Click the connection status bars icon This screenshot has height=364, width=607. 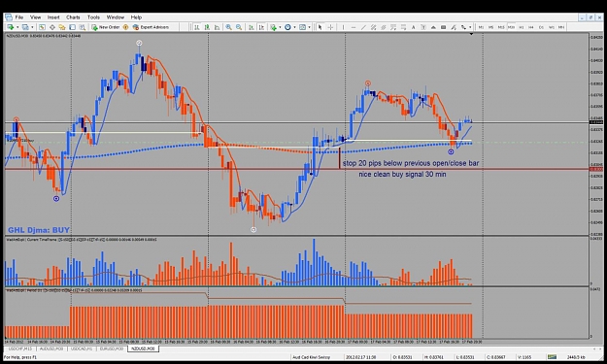(552, 356)
